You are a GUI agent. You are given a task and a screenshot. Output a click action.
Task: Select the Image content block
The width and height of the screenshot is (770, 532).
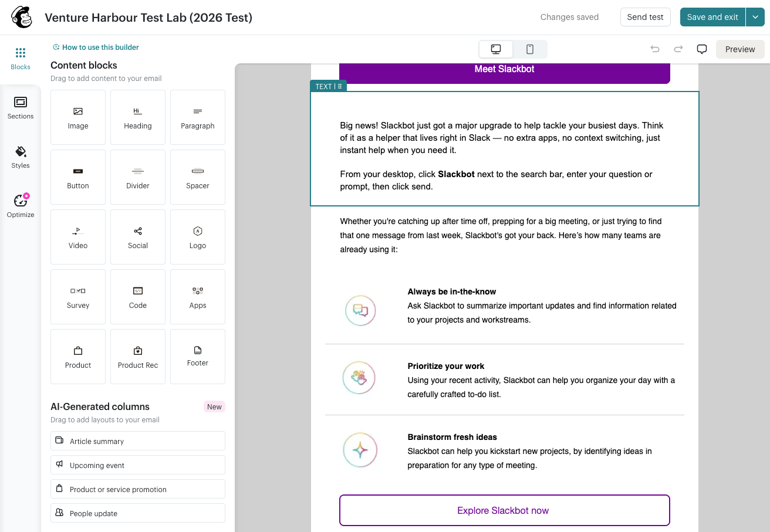point(78,117)
